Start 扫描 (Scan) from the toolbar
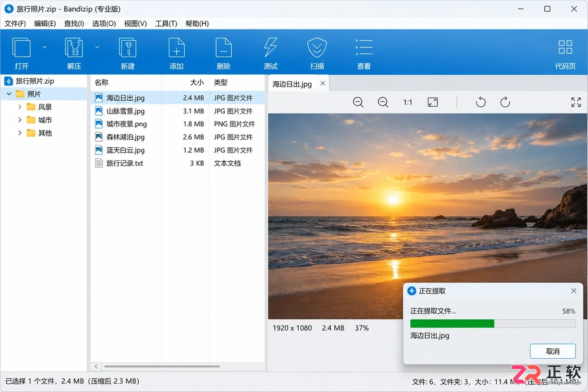 pos(317,48)
